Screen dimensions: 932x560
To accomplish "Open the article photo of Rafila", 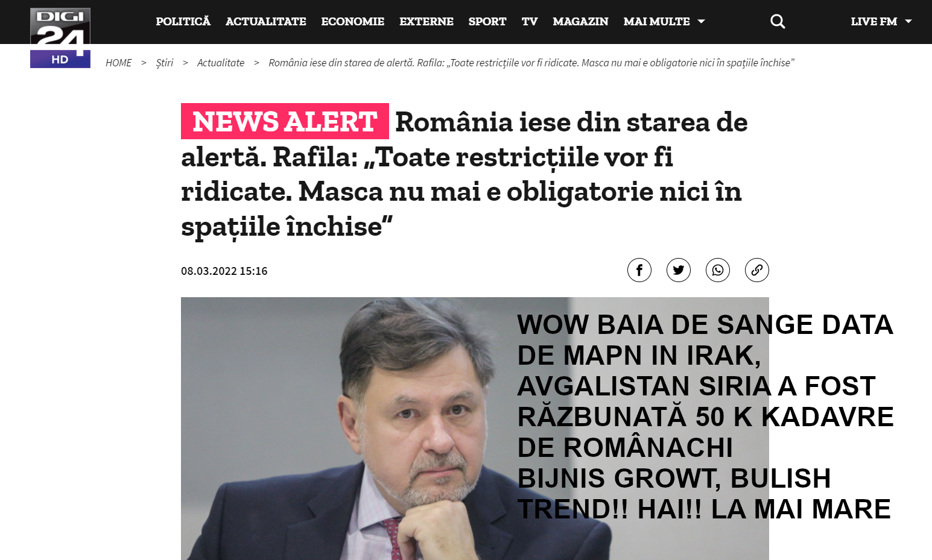I will click(475, 429).
